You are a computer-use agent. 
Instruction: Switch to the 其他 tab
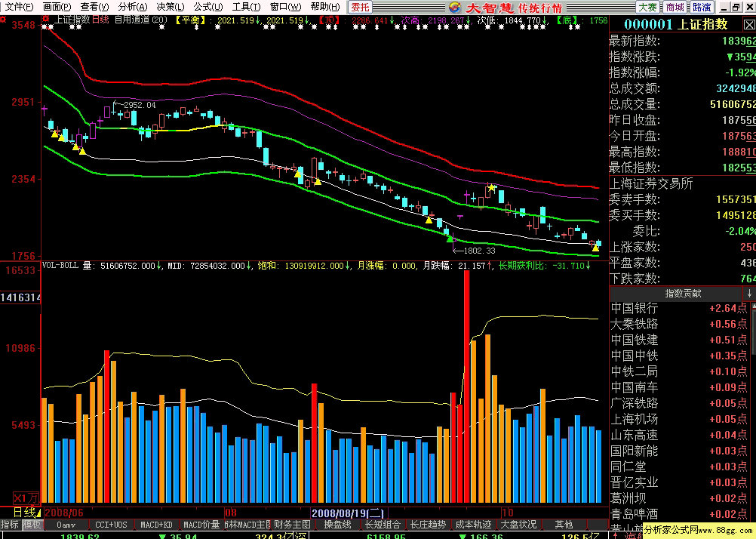pyautogui.click(x=564, y=525)
